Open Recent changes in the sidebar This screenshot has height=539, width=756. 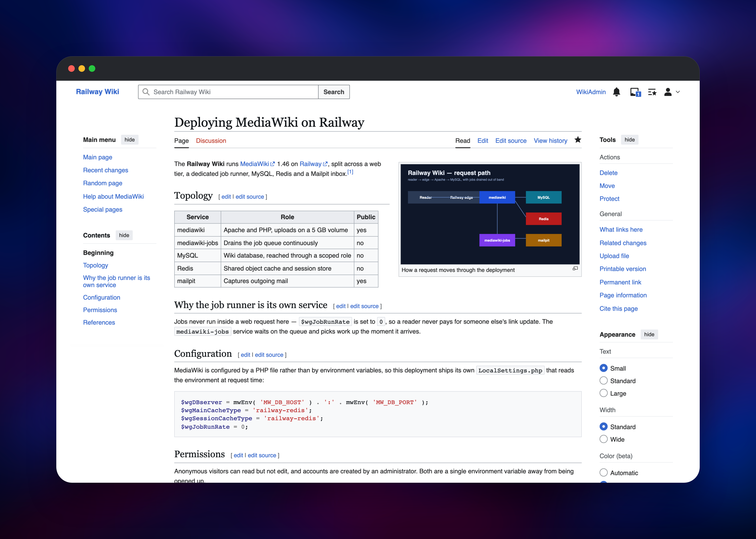(x=106, y=170)
